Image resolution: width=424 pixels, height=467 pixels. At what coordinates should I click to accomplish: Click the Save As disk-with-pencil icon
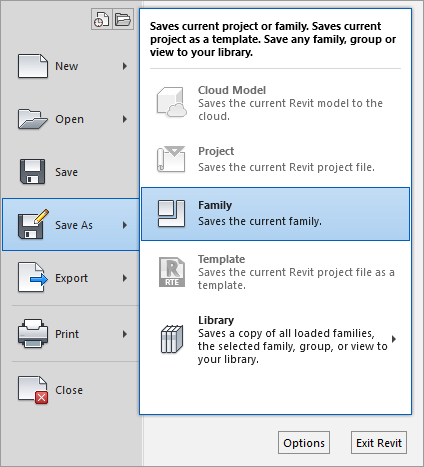coord(33,224)
